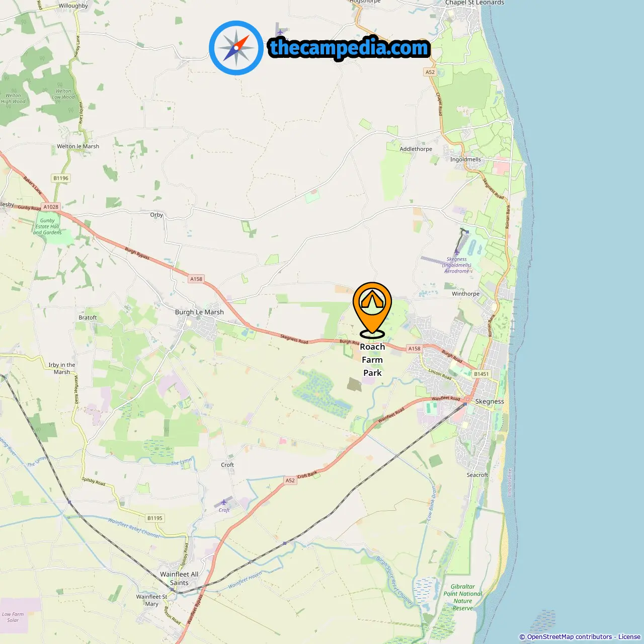Click the Croft airfield plane icon
The image size is (644, 644).
coord(224,502)
